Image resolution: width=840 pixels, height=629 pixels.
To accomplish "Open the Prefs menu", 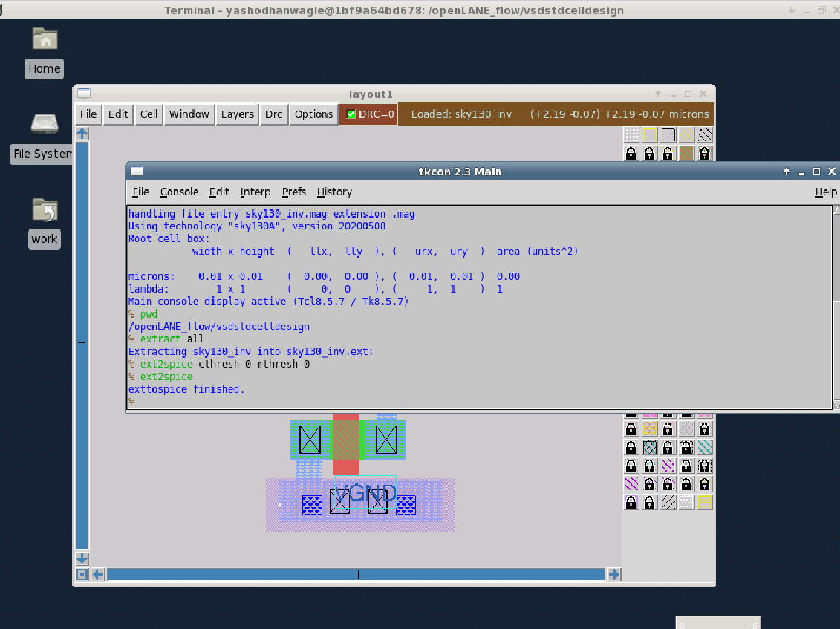I will coord(293,192).
